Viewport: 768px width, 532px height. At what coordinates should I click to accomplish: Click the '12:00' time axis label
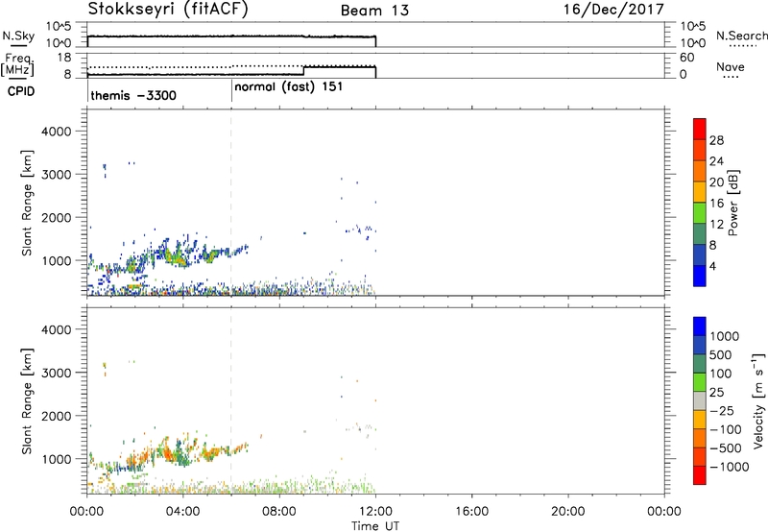(x=375, y=512)
